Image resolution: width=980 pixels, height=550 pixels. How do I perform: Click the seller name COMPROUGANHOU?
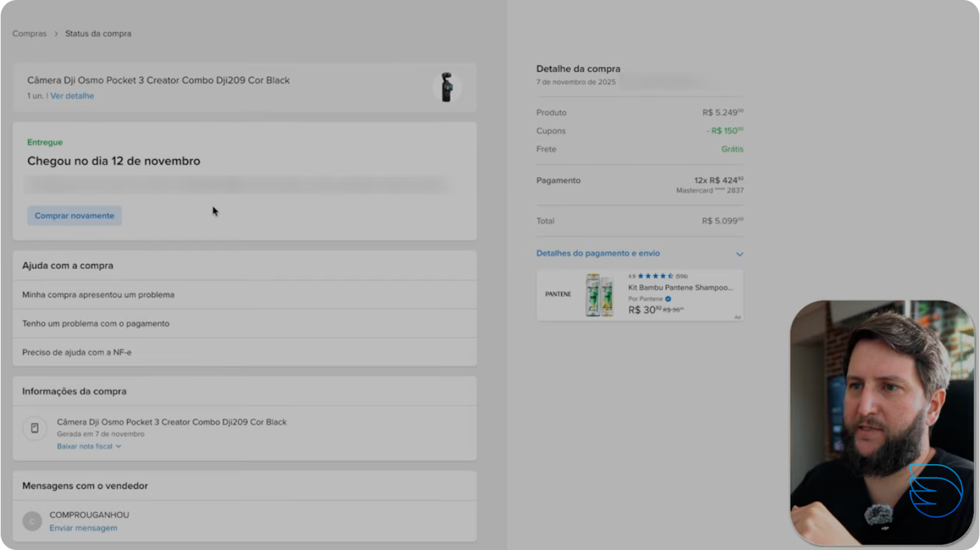pyautogui.click(x=89, y=515)
